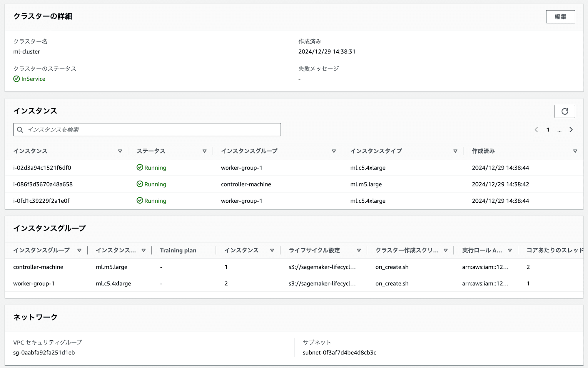588x368 pixels.
Task: Sort instance groups table by インスタンスグループ
Action: coord(79,250)
